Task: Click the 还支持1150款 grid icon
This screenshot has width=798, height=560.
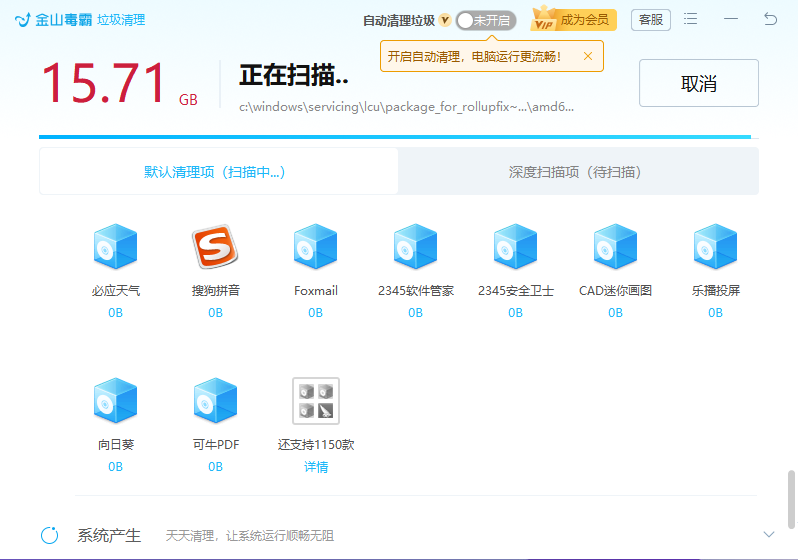Action: click(315, 401)
